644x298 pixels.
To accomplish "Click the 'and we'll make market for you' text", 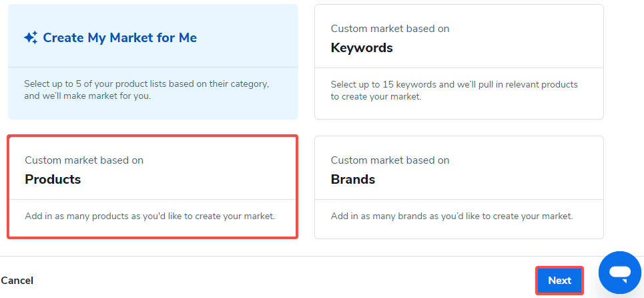I will tap(87, 96).
